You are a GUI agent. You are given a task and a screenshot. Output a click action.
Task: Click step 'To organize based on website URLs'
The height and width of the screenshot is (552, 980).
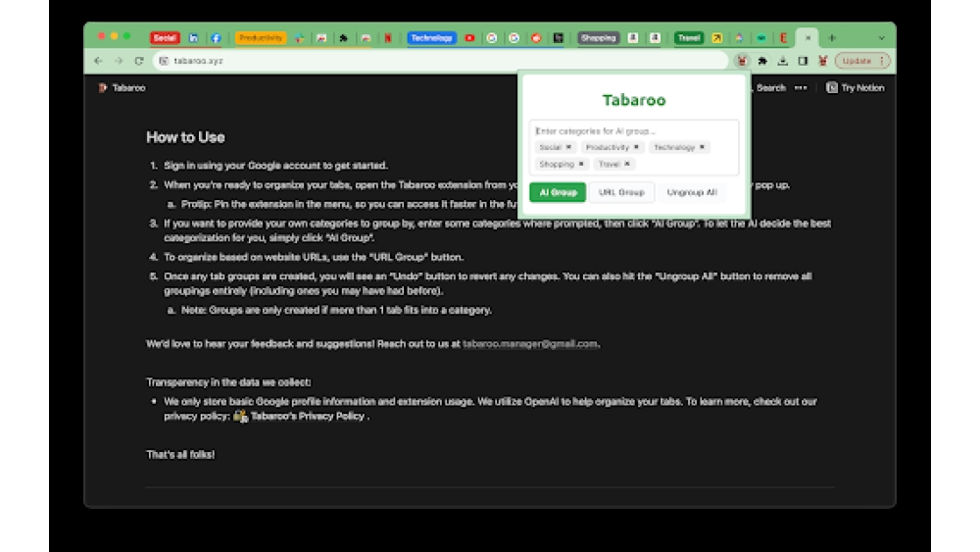tap(314, 257)
